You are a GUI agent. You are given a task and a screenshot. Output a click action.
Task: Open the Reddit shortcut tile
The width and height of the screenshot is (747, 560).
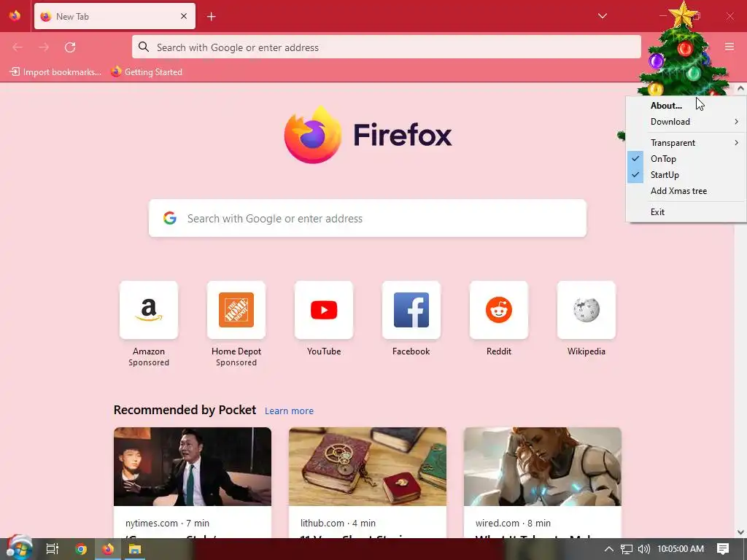point(499,310)
